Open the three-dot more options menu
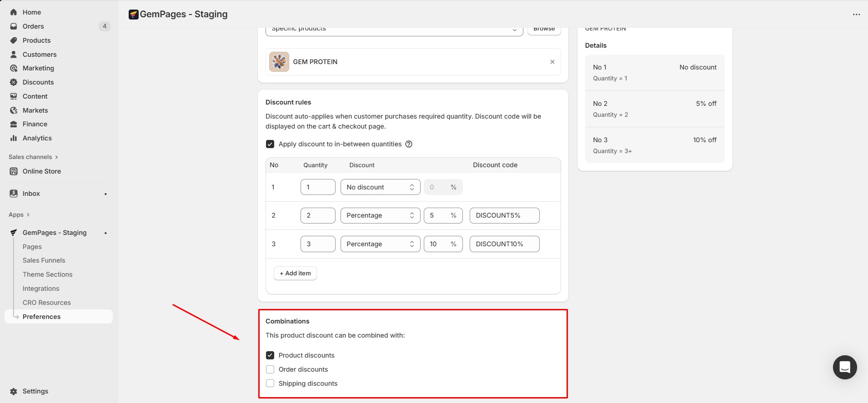This screenshot has width=868, height=403. coord(856,15)
